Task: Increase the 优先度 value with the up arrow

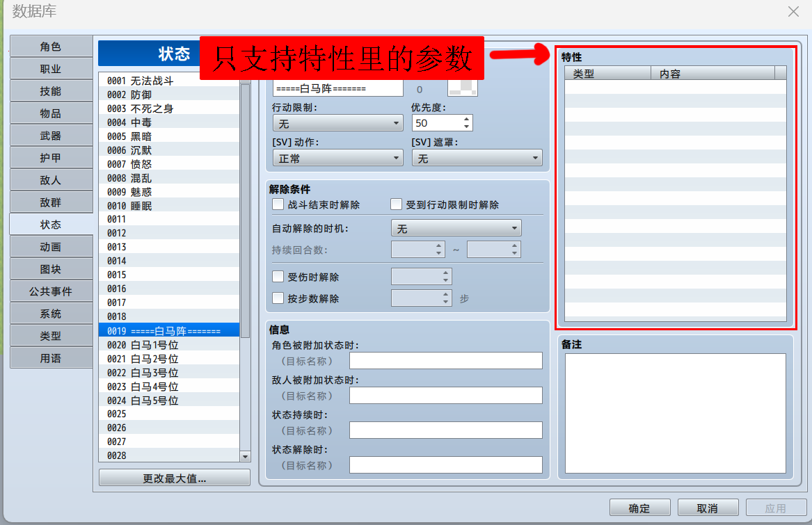Action: 467,119
